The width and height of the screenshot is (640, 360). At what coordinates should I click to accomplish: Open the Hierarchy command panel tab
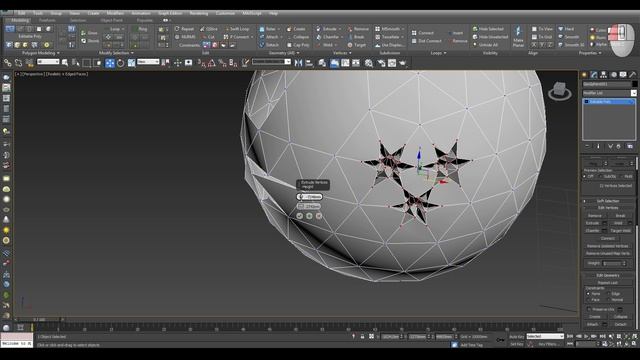(604, 75)
